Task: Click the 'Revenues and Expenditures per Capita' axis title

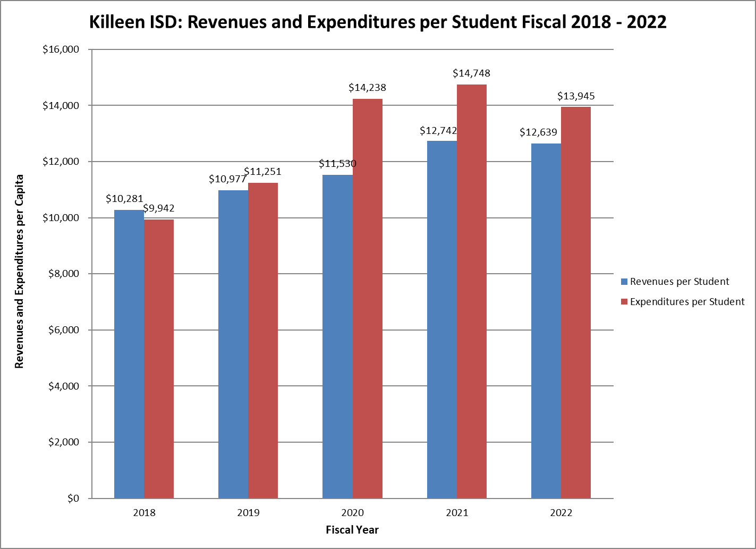Action: tap(19, 271)
